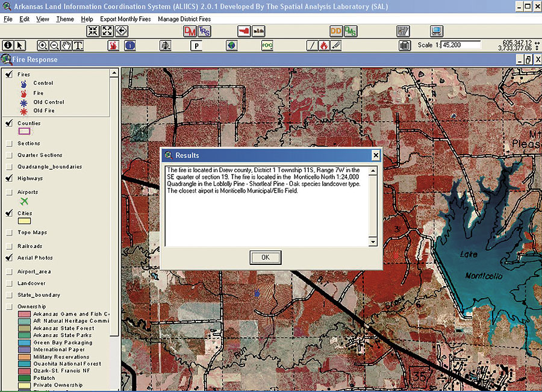Uncheck the Fires theme checkbox

(9, 74)
